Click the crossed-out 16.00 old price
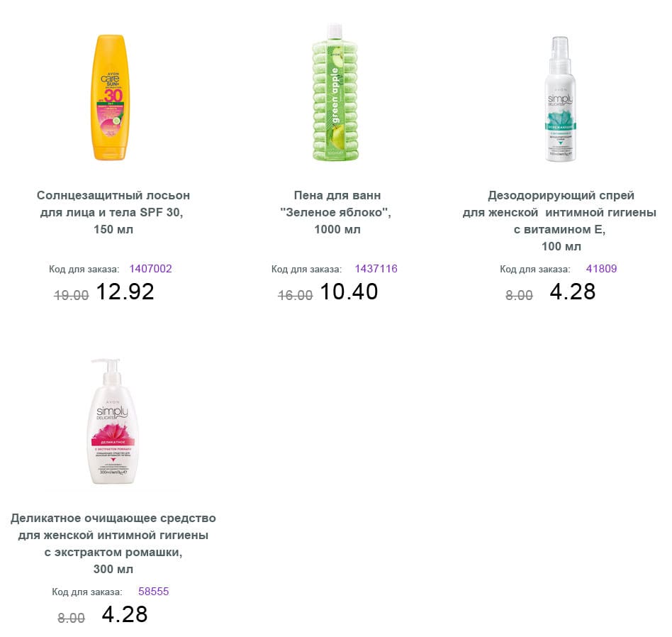 pos(296,295)
